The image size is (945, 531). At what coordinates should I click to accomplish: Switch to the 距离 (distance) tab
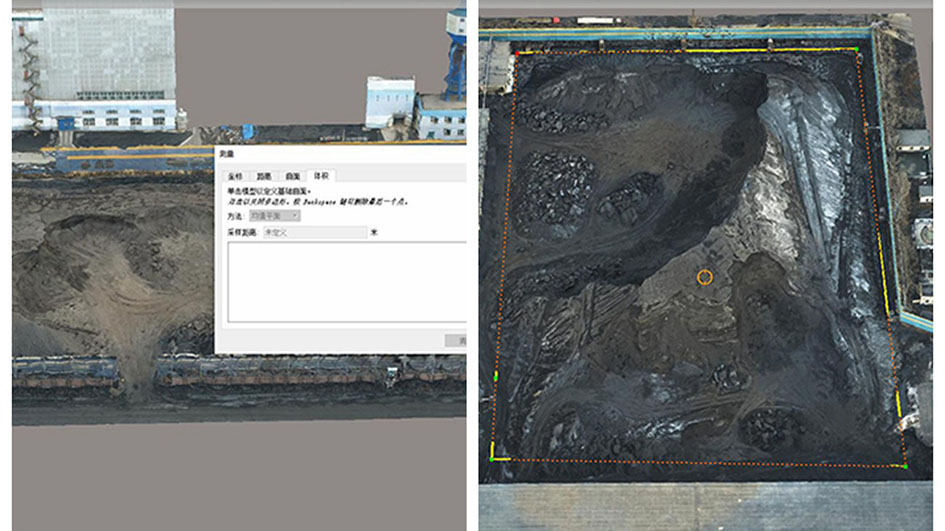[263, 176]
